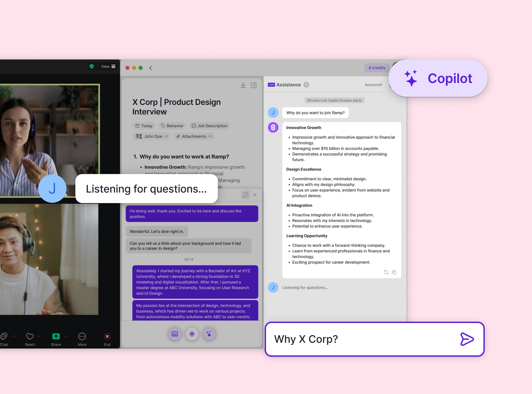Click the J avatar beside the Ramp question
Image resolution: width=532 pixels, height=394 pixels.
point(273,112)
